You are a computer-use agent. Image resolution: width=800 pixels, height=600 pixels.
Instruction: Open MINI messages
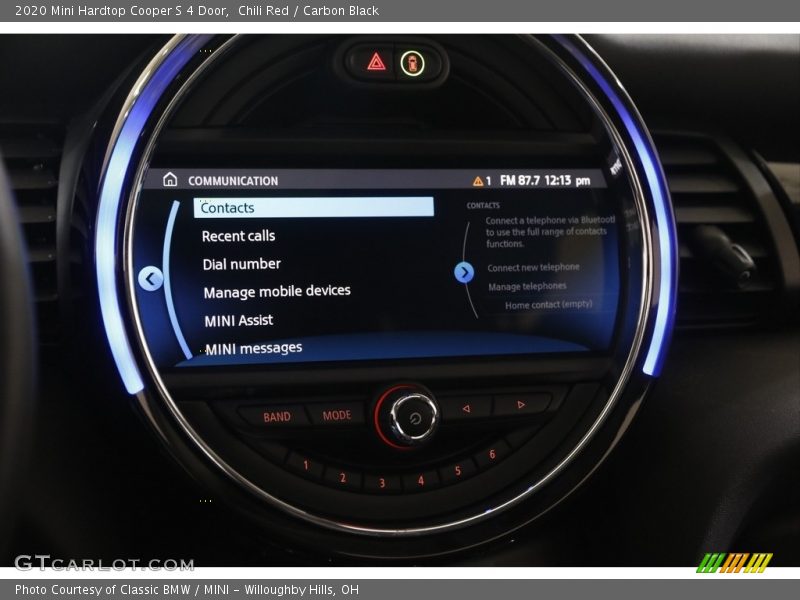coord(254,348)
